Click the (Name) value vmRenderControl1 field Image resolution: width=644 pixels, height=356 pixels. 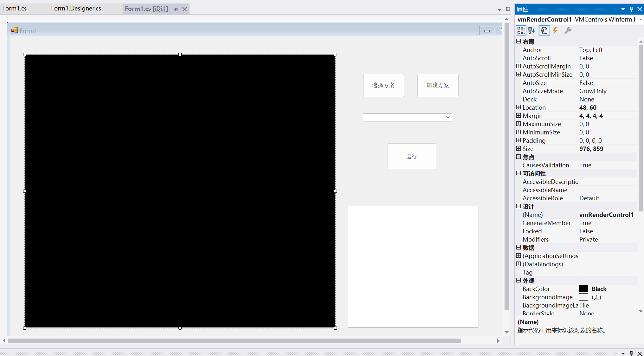point(606,215)
